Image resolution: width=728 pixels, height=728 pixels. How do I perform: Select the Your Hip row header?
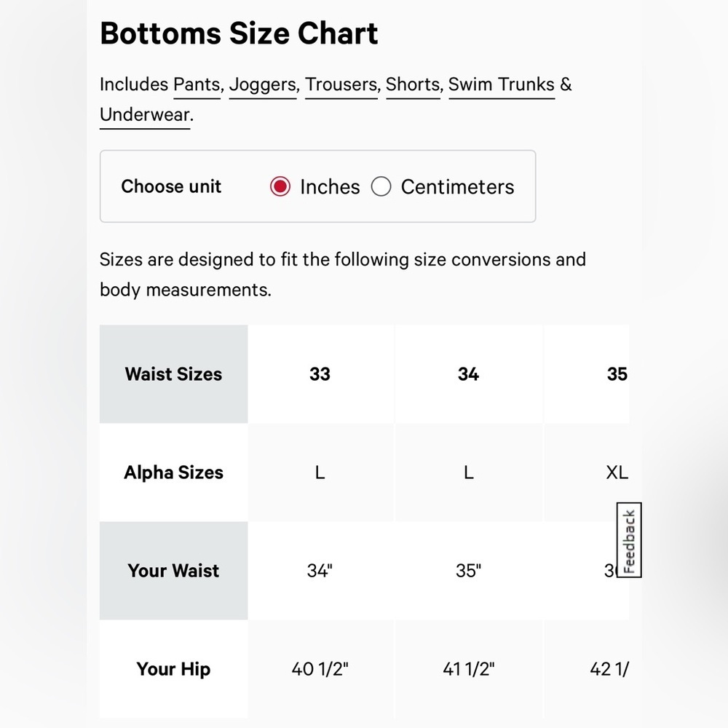click(x=174, y=669)
